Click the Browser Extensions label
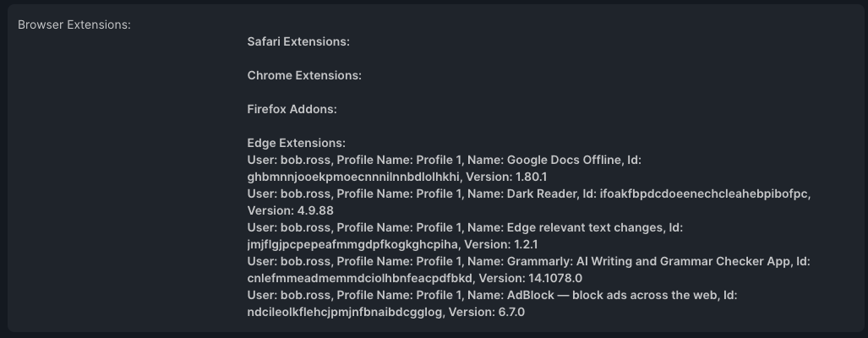This screenshot has height=338, width=868. (74, 25)
